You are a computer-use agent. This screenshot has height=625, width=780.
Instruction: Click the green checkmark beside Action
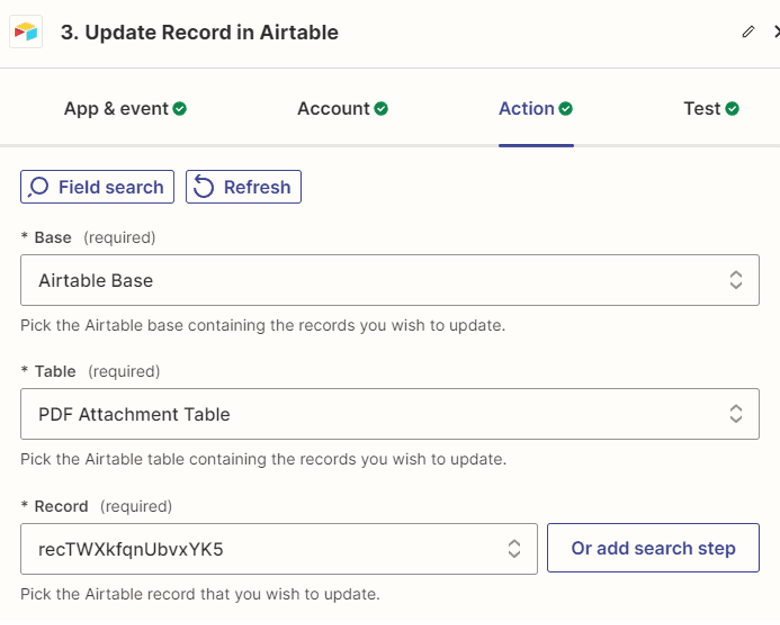click(x=566, y=108)
